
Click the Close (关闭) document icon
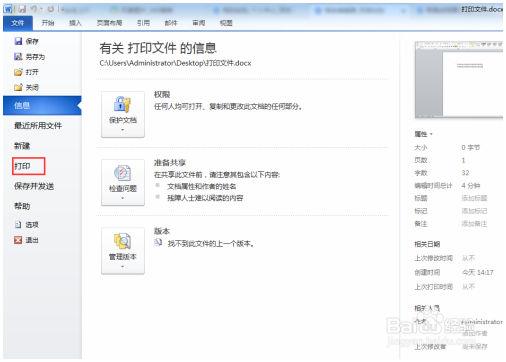[x=18, y=87]
